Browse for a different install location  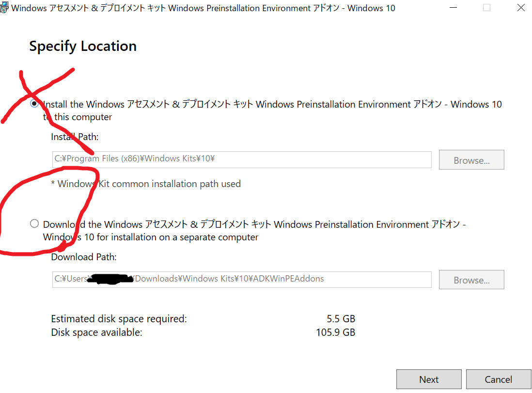[x=471, y=159]
